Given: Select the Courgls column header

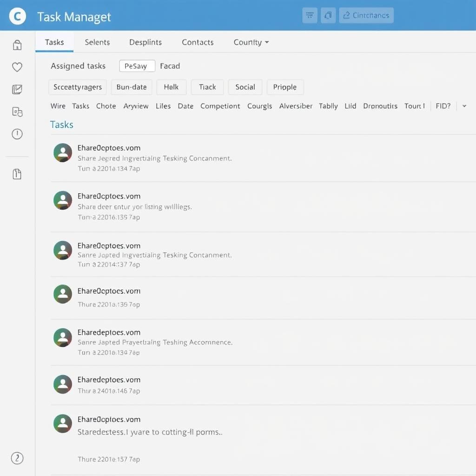Looking at the screenshot, I should point(259,106).
